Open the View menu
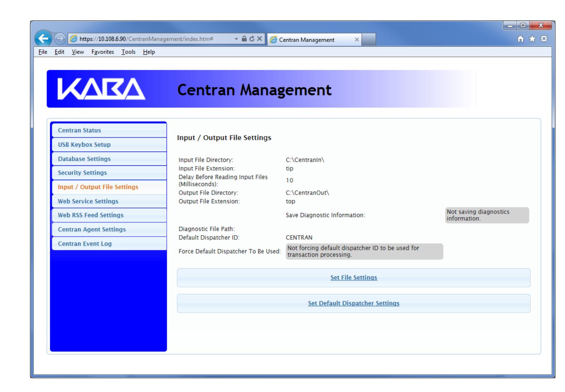The image size is (565, 392). pyautogui.click(x=78, y=52)
